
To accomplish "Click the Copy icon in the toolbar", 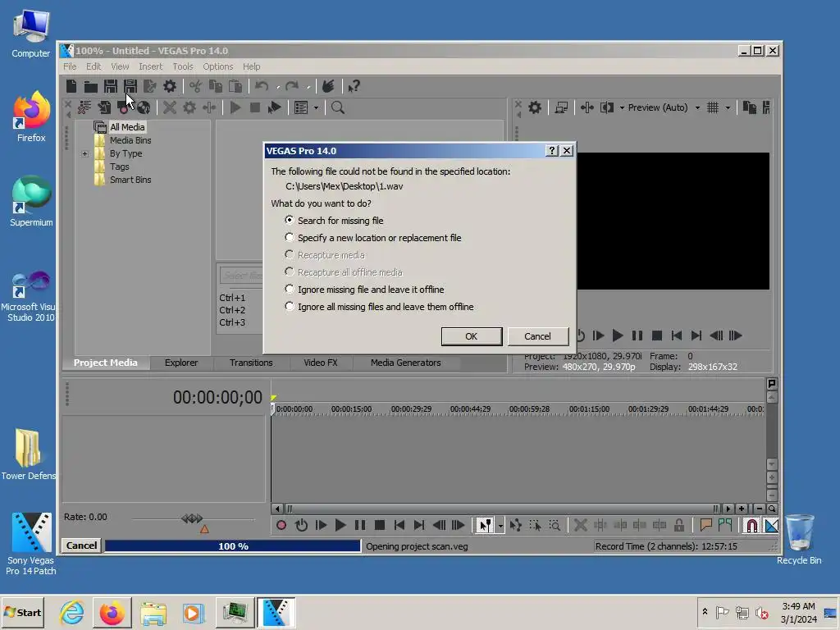I will tap(216, 86).
